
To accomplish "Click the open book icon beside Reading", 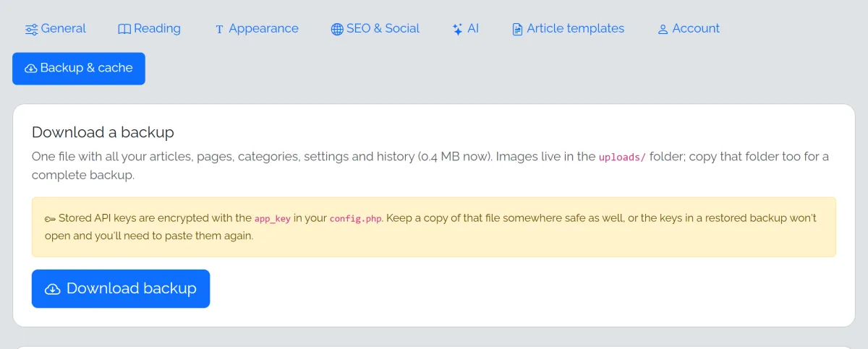I will point(124,30).
